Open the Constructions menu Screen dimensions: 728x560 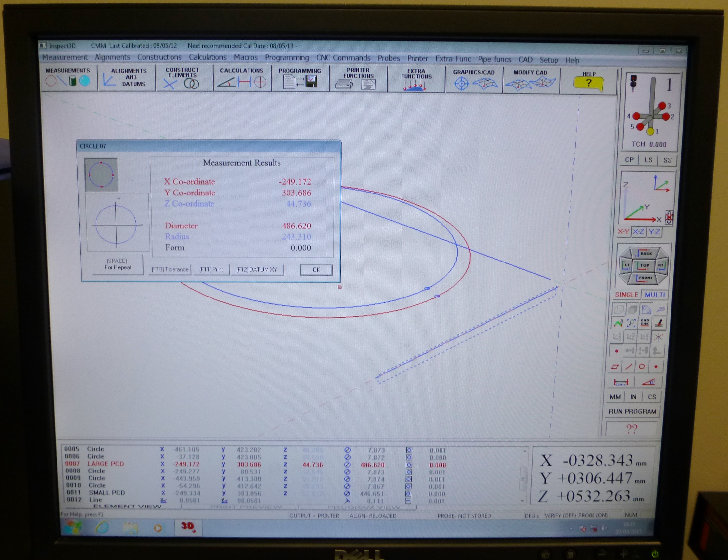[159, 57]
